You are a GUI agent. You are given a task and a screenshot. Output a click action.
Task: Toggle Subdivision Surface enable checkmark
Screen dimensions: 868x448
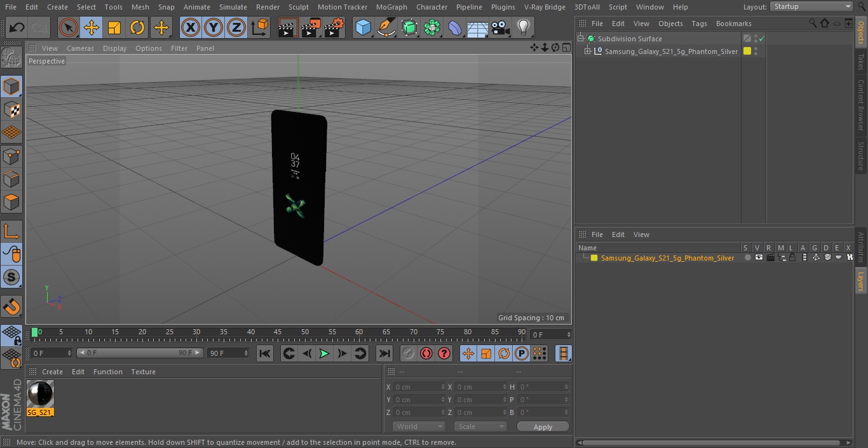click(x=761, y=39)
